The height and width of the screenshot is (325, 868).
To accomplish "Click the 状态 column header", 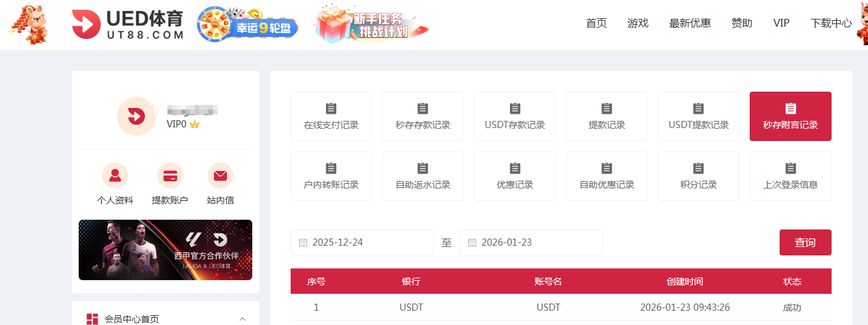I will (792, 281).
